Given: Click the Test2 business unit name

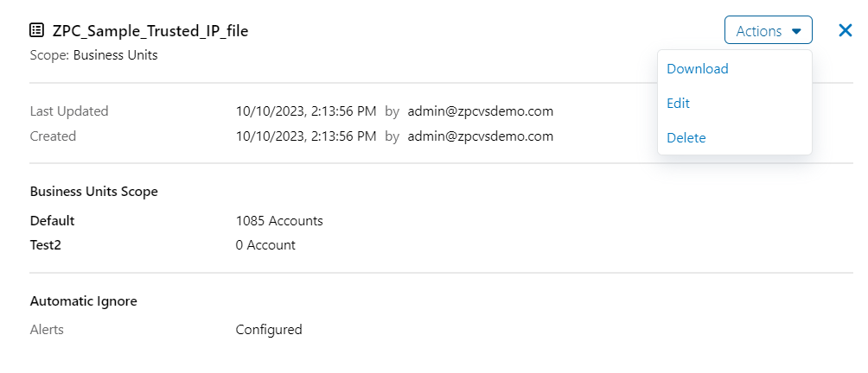Looking at the screenshot, I should click(46, 245).
